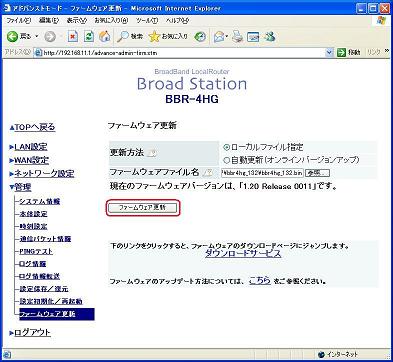
Task: Click the Windows flag logo throbber
Action: coord(382,21)
